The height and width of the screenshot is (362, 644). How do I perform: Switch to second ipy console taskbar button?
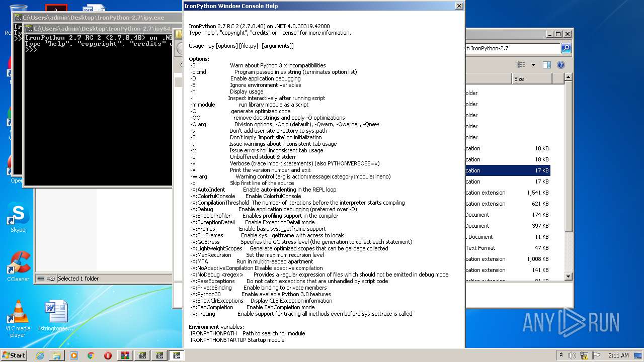click(x=159, y=355)
